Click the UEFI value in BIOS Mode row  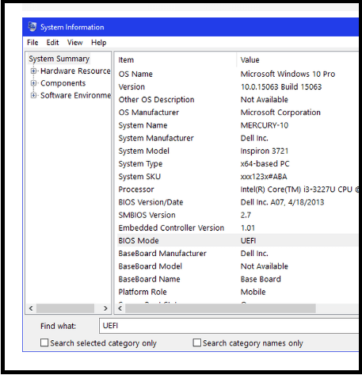[248, 241]
